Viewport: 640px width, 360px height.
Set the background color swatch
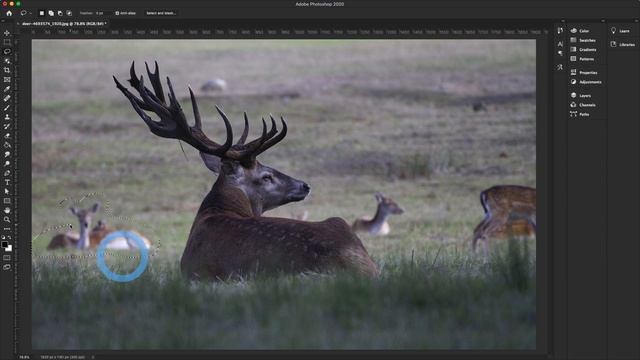(x=9, y=248)
